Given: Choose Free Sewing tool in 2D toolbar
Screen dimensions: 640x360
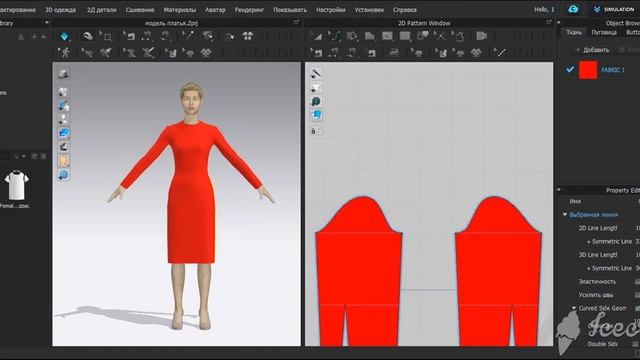Looking at the screenshot, I should click(x=352, y=52).
